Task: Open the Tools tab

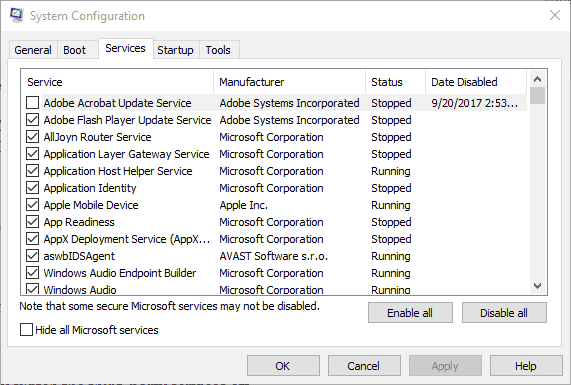Action: coord(218,50)
